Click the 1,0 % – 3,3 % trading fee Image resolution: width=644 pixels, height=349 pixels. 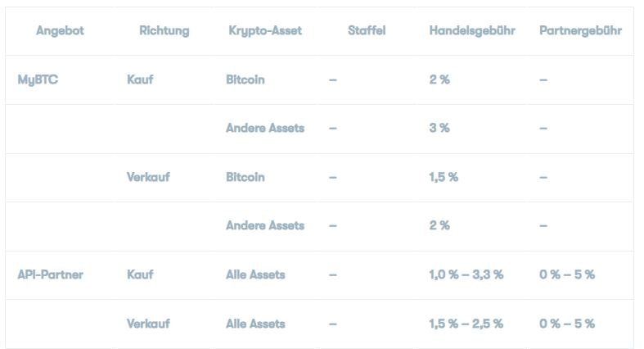point(466,274)
